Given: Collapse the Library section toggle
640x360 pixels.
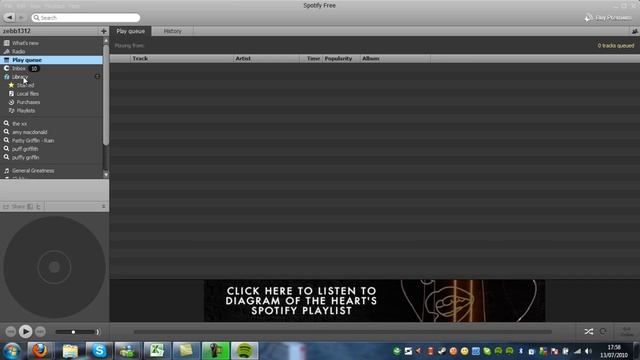Looking at the screenshot, I should tap(97, 76).
